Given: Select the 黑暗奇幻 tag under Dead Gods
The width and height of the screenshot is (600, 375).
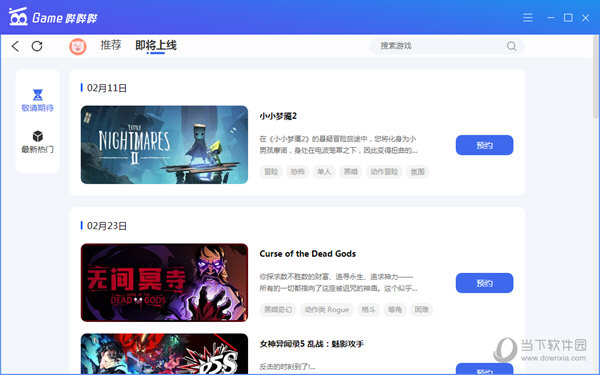Looking at the screenshot, I should (x=278, y=310).
